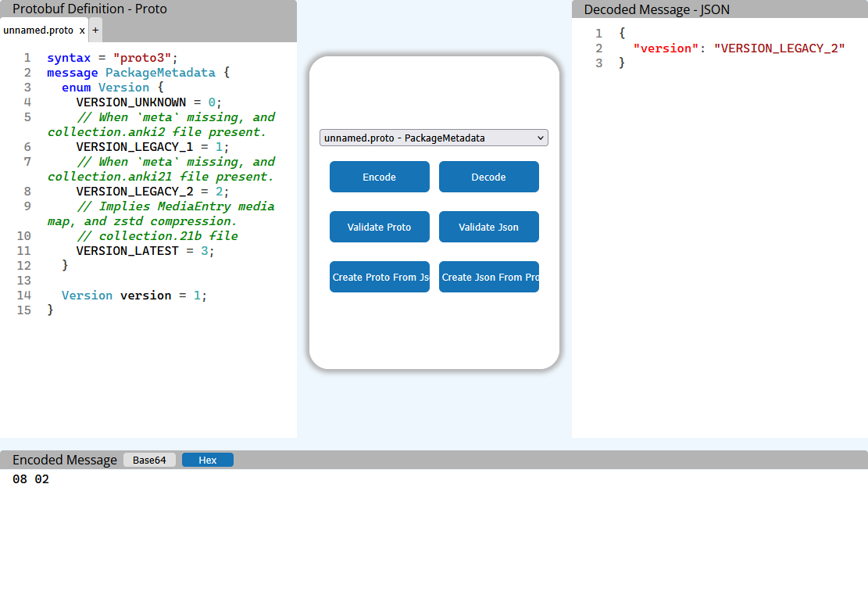868x595 pixels.
Task: Click the Version version = 1 line
Action: (134, 296)
